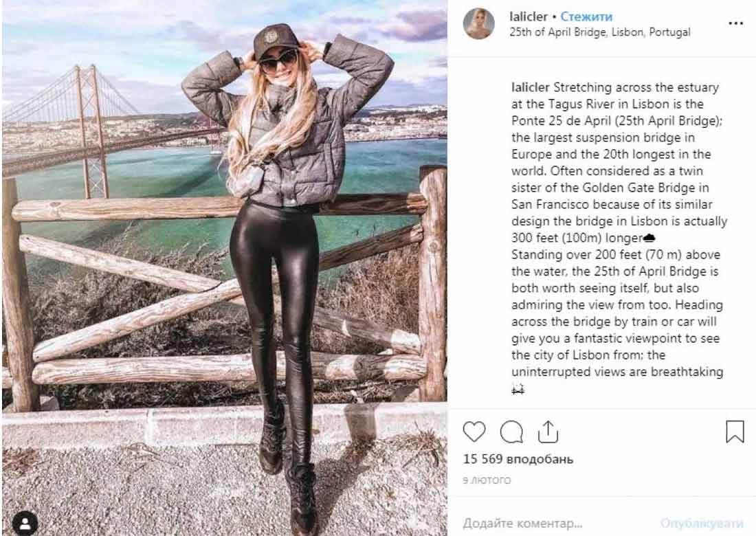Screen dimensions: 756x536
Task: Click the cloud emoji in the caption
Action: click(x=649, y=238)
